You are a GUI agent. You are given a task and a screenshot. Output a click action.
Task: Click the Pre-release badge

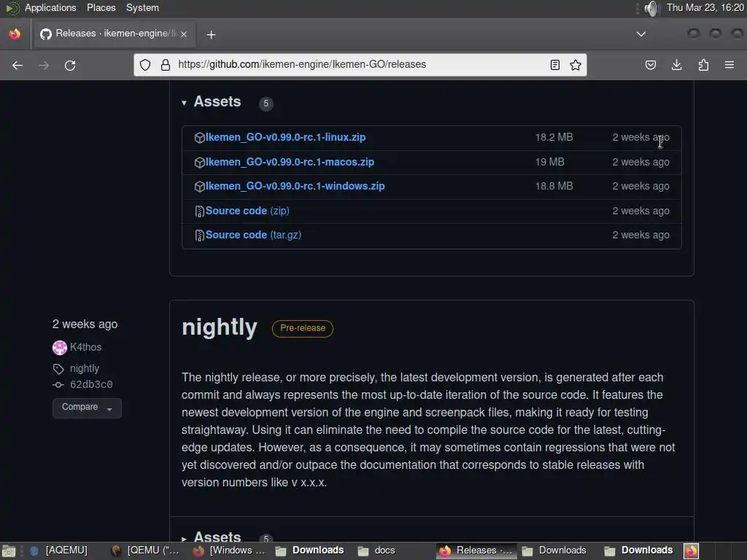coord(303,328)
